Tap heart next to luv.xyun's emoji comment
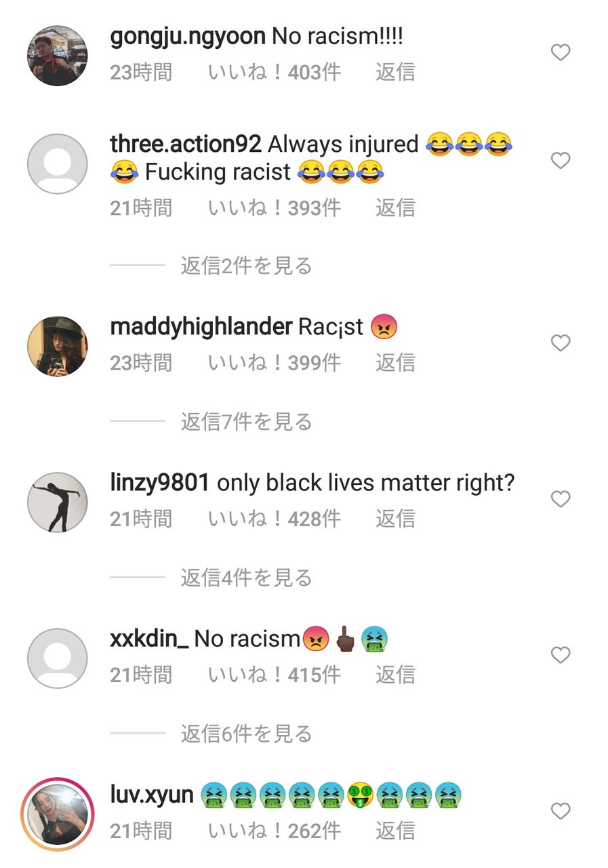608x868 pixels. click(560, 811)
